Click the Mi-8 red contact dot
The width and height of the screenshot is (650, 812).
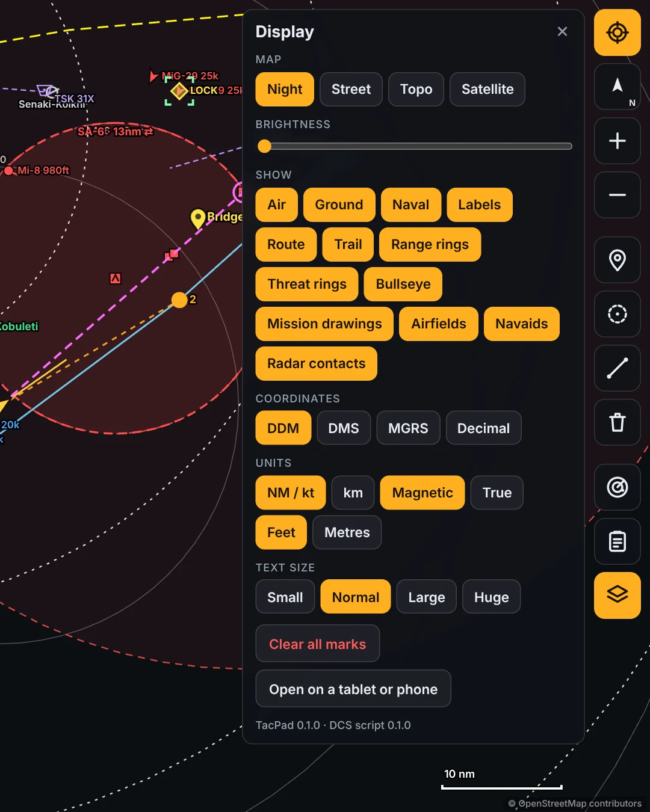(x=9, y=171)
